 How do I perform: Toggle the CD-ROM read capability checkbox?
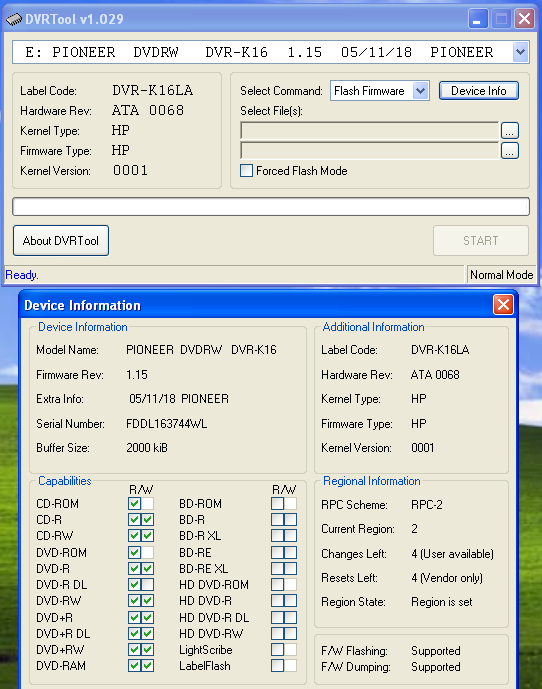point(135,504)
